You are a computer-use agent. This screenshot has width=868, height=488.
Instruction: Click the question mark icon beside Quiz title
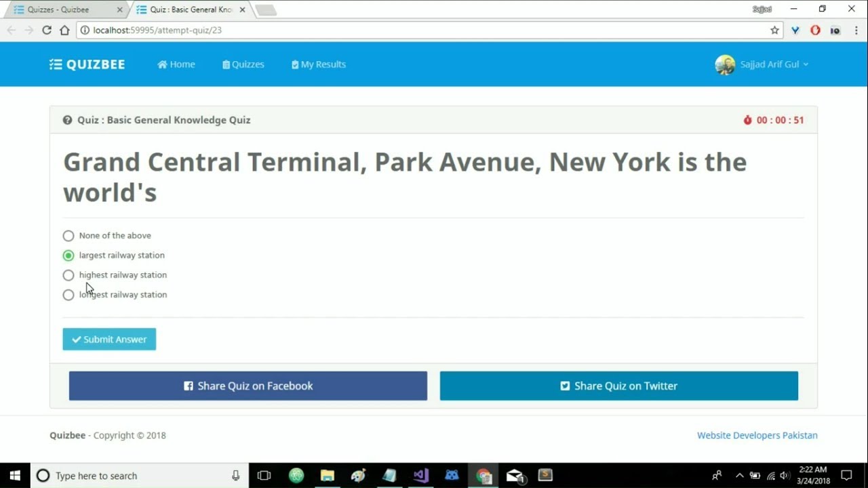click(x=68, y=120)
